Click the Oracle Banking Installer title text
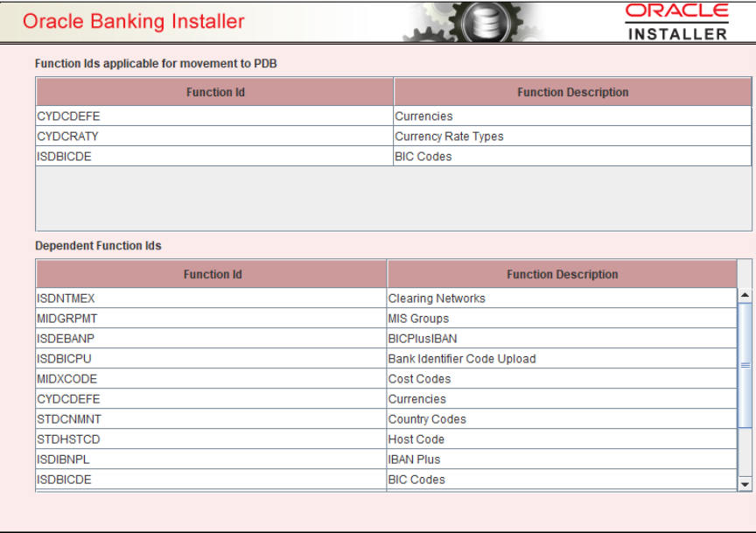 pyautogui.click(x=131, y=21)
